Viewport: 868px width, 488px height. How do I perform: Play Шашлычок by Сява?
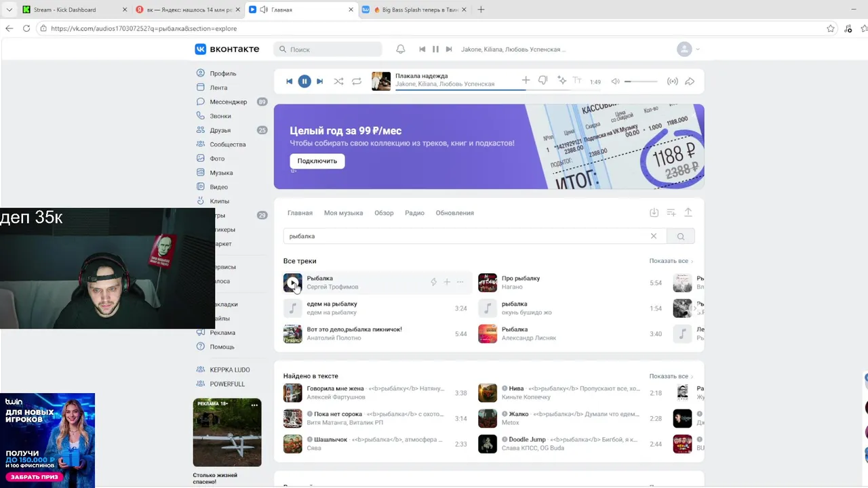click(x=292, y=444)
